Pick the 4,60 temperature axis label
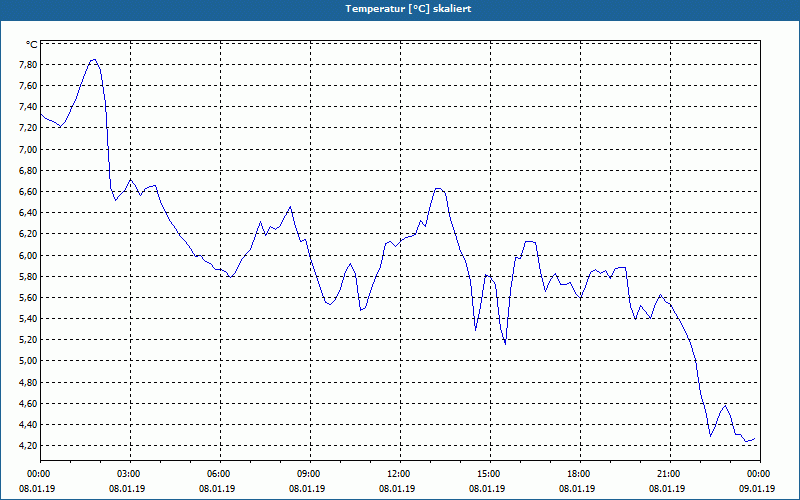 pos(28,404)
